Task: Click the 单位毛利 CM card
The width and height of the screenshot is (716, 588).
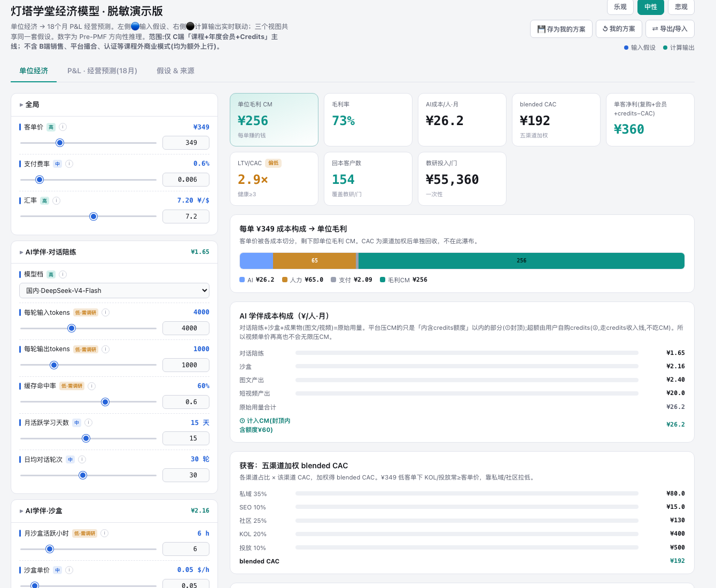Action: [x=274, y=120]
